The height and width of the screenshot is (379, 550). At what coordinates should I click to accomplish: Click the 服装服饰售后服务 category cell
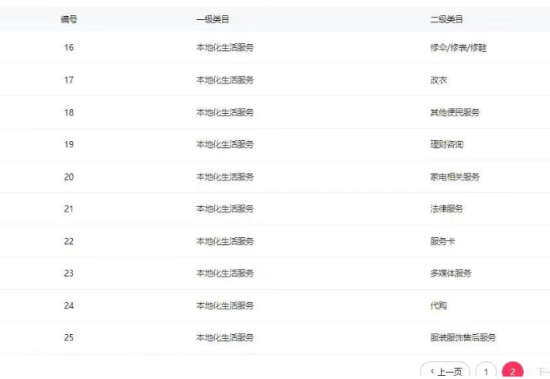point(463,338)
